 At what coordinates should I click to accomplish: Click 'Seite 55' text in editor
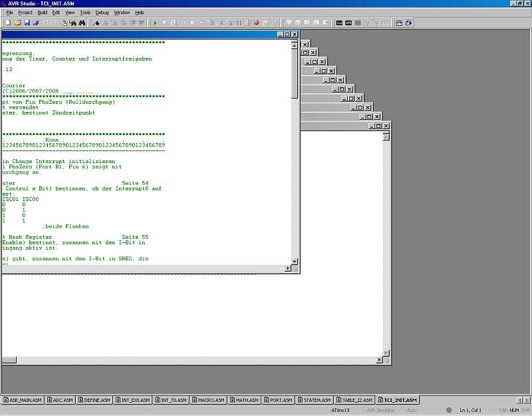(135, 237)
